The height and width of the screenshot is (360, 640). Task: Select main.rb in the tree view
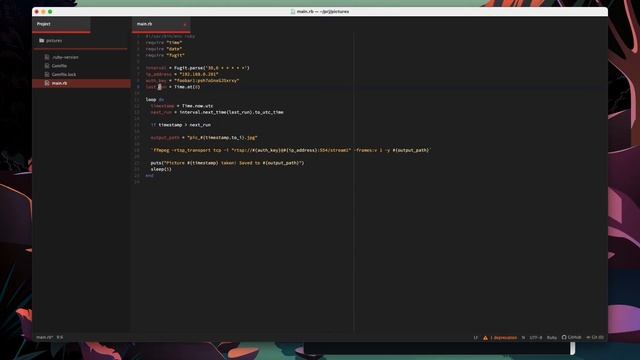pos(81,83)
